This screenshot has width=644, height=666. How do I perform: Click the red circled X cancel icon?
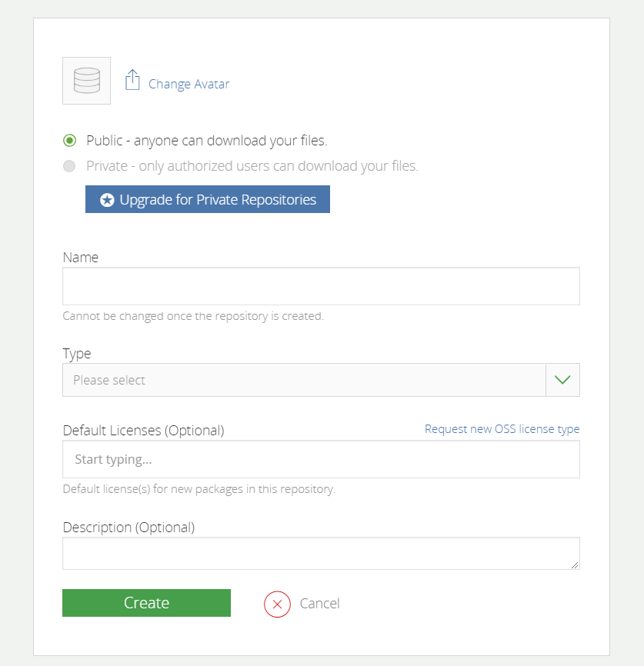point(277,604)
